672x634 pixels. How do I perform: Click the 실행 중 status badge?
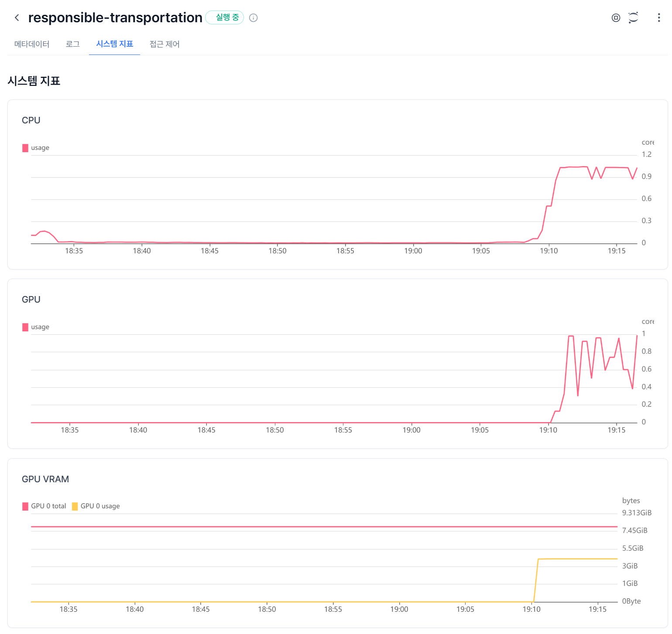[225, 17]
